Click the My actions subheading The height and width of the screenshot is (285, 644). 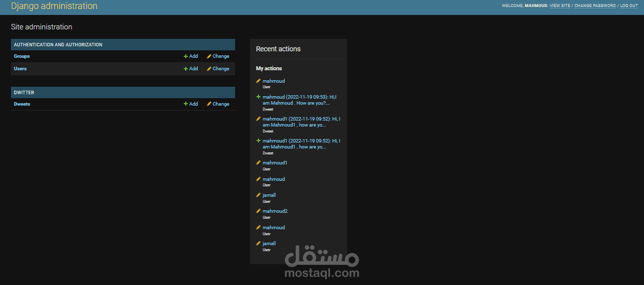pyautogui.click(x=269, y=69)
